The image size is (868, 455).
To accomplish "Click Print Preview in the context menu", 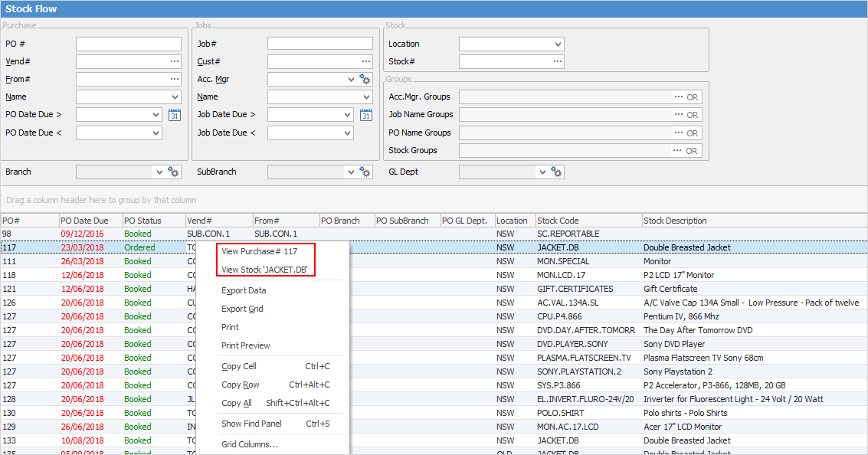I will [245, 345].
